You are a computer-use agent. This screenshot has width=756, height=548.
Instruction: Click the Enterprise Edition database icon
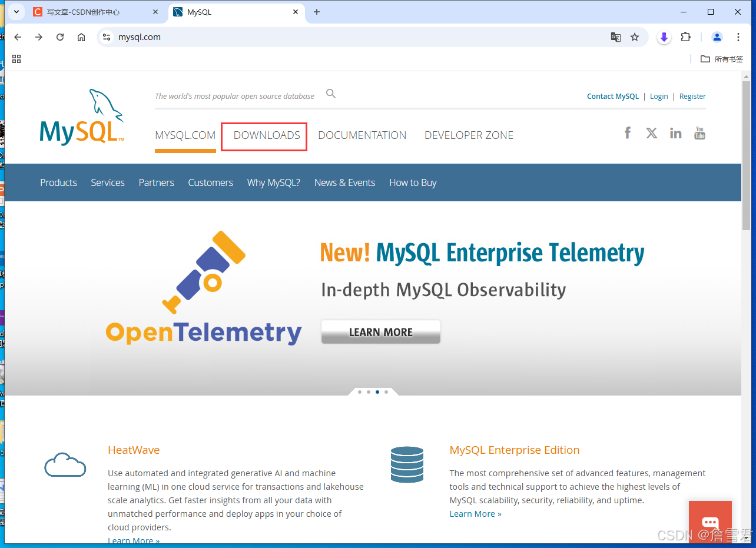[407, 464]
